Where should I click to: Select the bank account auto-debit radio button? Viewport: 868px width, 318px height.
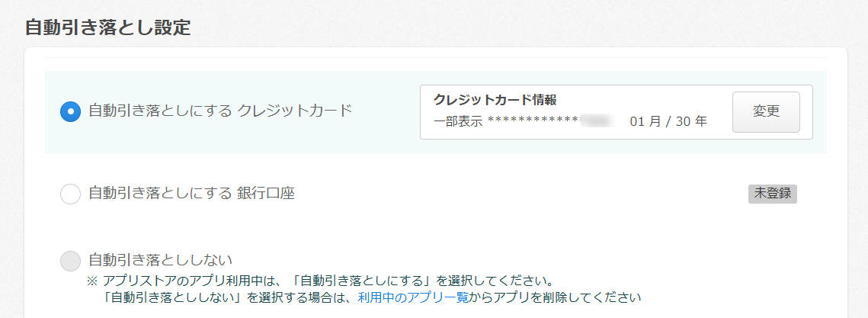(x=70, y=194)
